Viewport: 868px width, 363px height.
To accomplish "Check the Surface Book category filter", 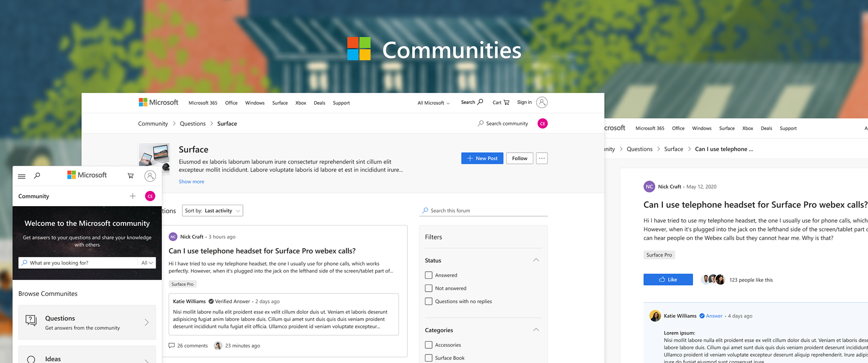I will (429, 358).
